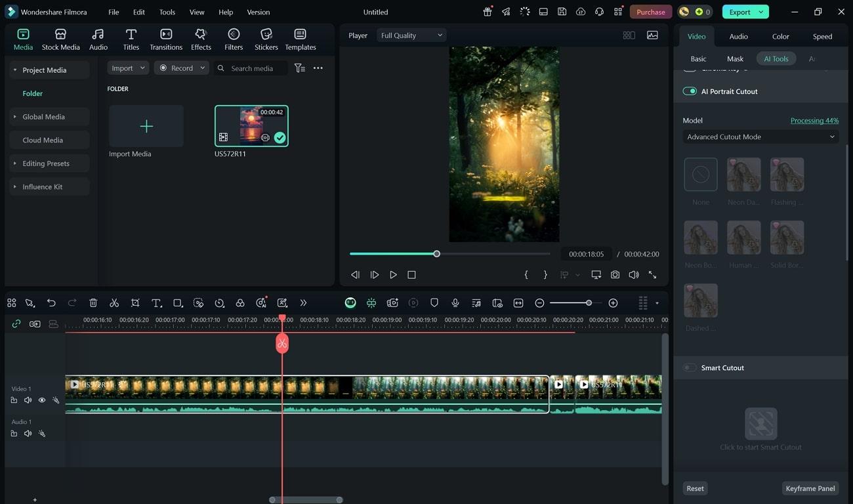The width and height of the screenshot is (853, 504).
Task: Open the File menu
Action: pyautogui.click(x=114, y=12)
